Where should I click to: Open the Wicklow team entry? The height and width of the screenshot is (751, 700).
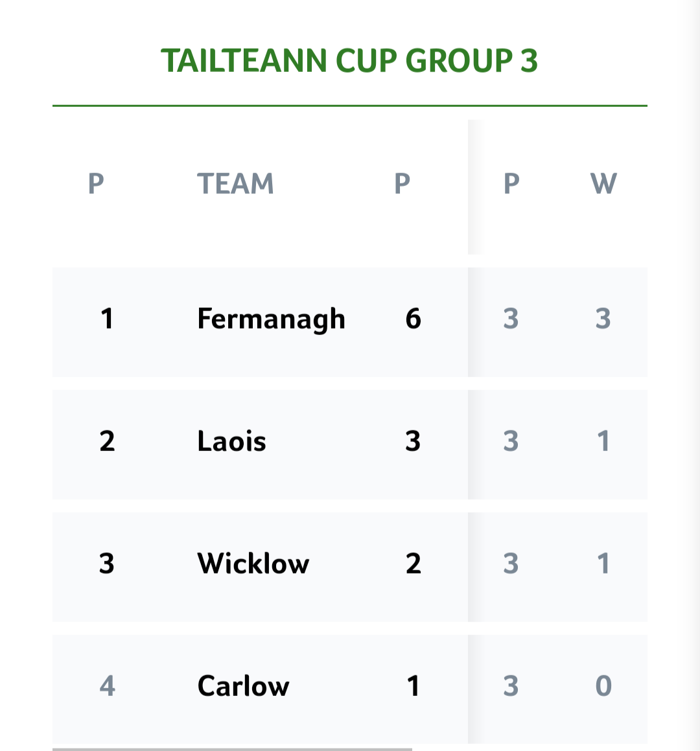[x=253, y=563]
